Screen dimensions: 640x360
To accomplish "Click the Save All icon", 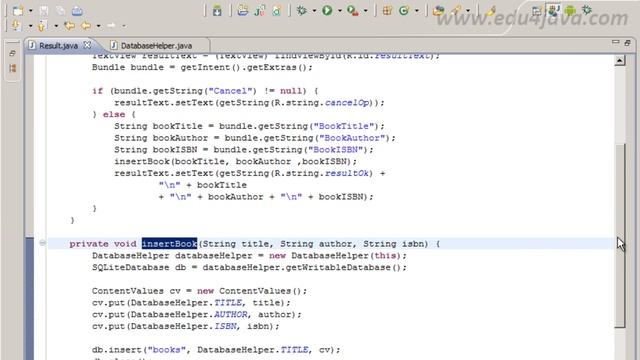I will tap(60, 11).
